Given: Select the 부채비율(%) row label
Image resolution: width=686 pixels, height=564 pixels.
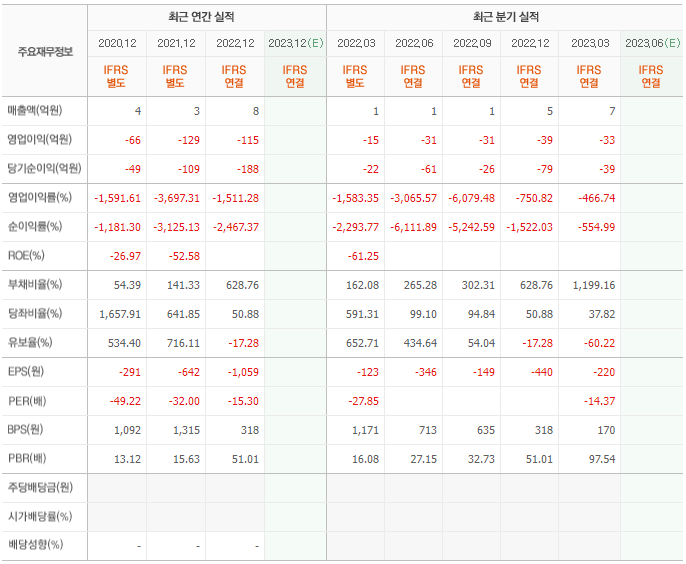Looking at the screenshot, I should (35, 285).
